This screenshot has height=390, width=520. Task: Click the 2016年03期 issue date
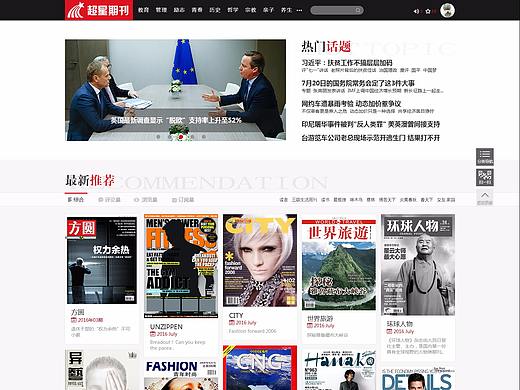tap(90, 320)
